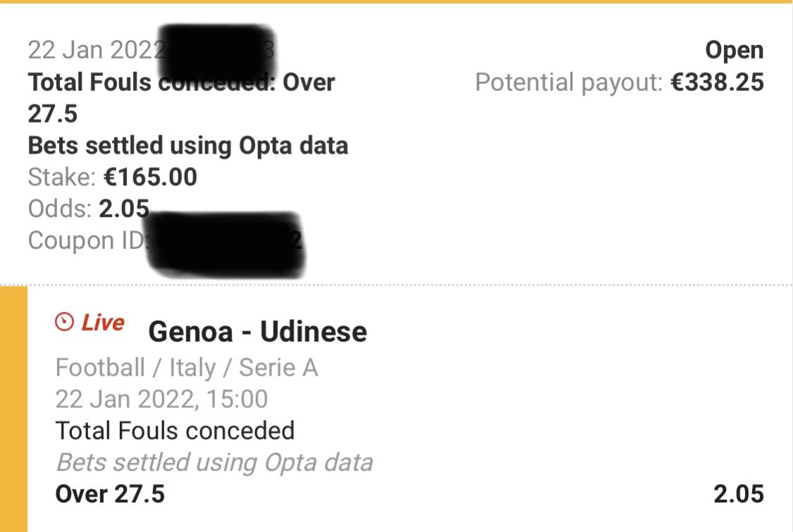Click the "Open" bet status
The height and width of the screenshot is (532, 793).
(x=734, y=51)
